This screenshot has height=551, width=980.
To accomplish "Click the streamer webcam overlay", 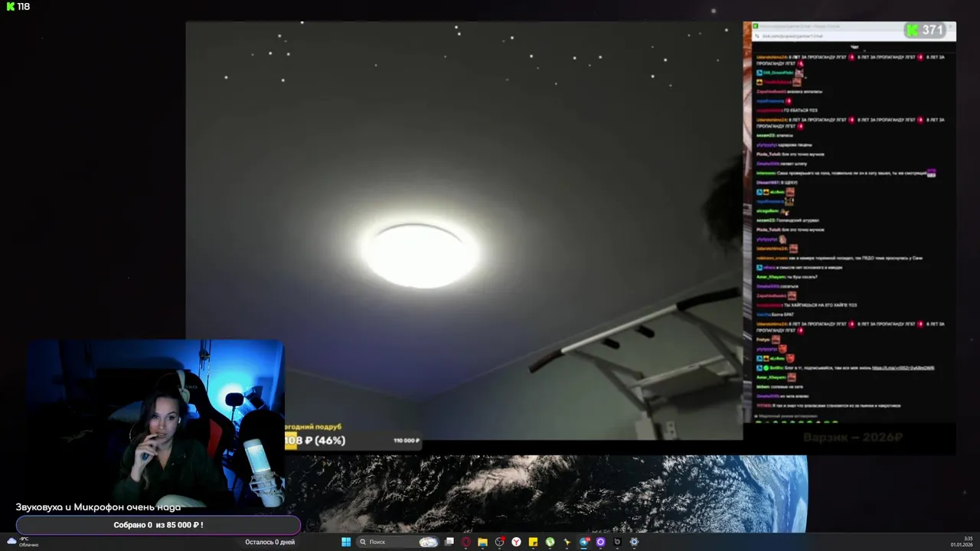I will (156, 423).
